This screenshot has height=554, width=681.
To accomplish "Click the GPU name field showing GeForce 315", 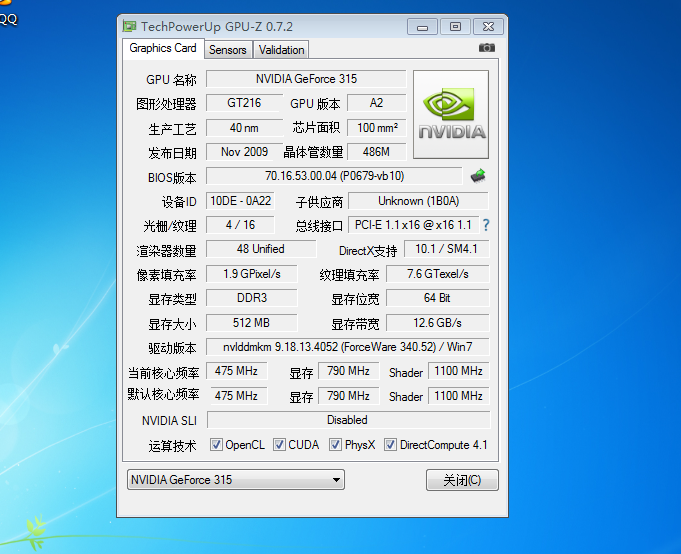I will 306,79.
